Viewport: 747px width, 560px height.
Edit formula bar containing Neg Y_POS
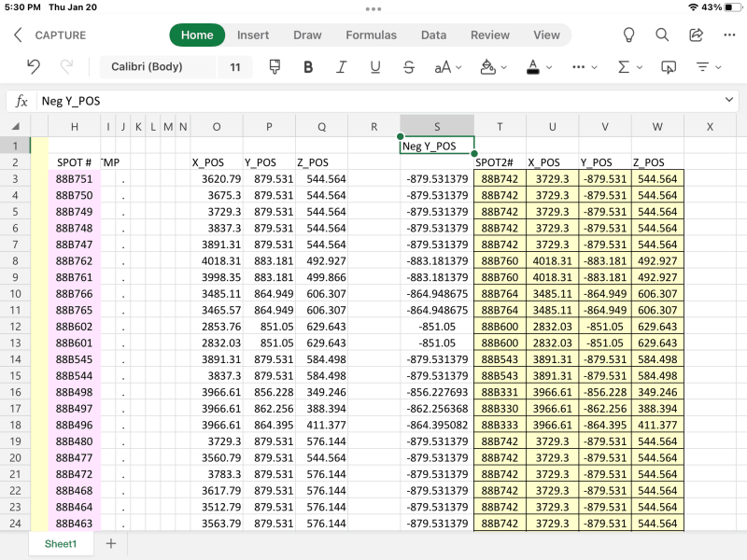point(379,101)
